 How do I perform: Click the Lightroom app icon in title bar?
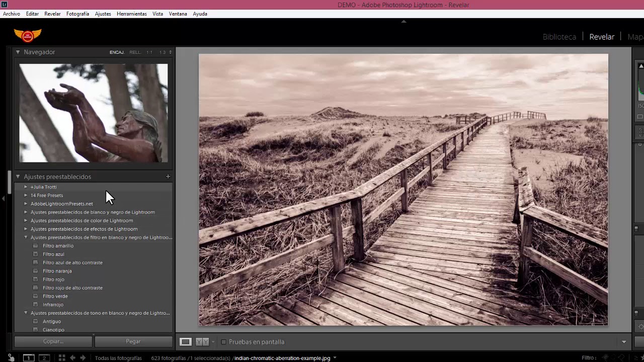pos(5,5)
